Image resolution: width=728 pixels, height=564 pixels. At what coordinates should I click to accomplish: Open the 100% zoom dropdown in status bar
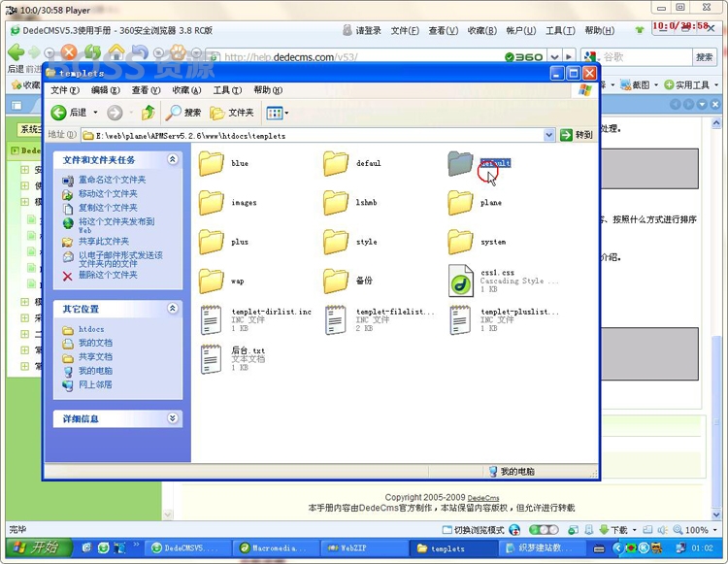click(x=715, y=530)
